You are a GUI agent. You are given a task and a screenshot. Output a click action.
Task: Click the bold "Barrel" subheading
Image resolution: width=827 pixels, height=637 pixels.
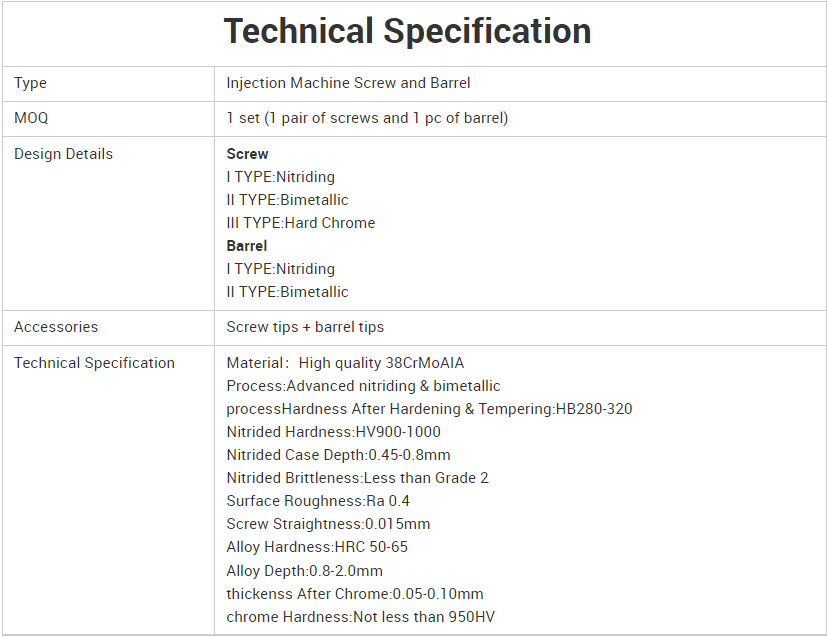pos(247,246)
